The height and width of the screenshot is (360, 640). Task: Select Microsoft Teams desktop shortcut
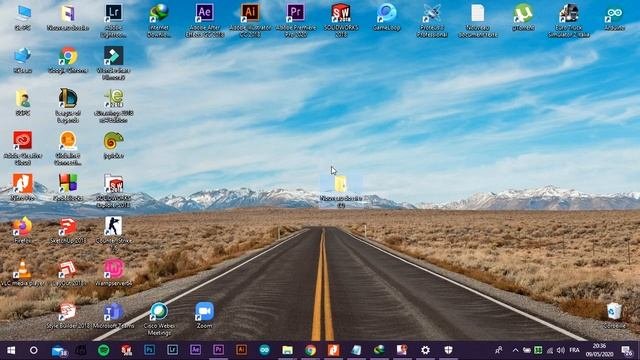click(113, 316)
